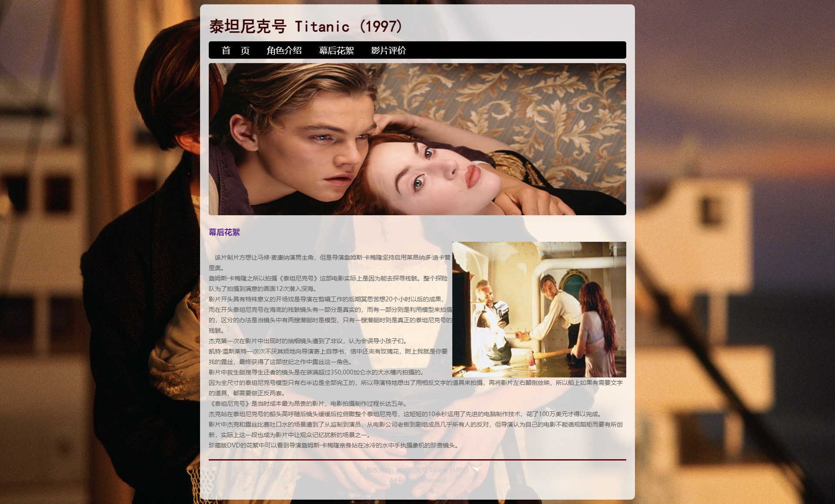Click the footer All Rights Reserved text
This screenshot has height=504, width=835.
point(417,481)
